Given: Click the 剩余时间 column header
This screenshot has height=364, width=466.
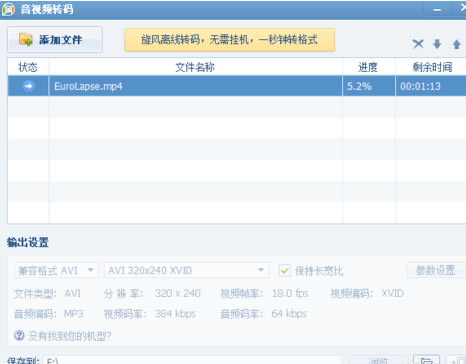Looking at the screenshot, I should coord(432,67).
